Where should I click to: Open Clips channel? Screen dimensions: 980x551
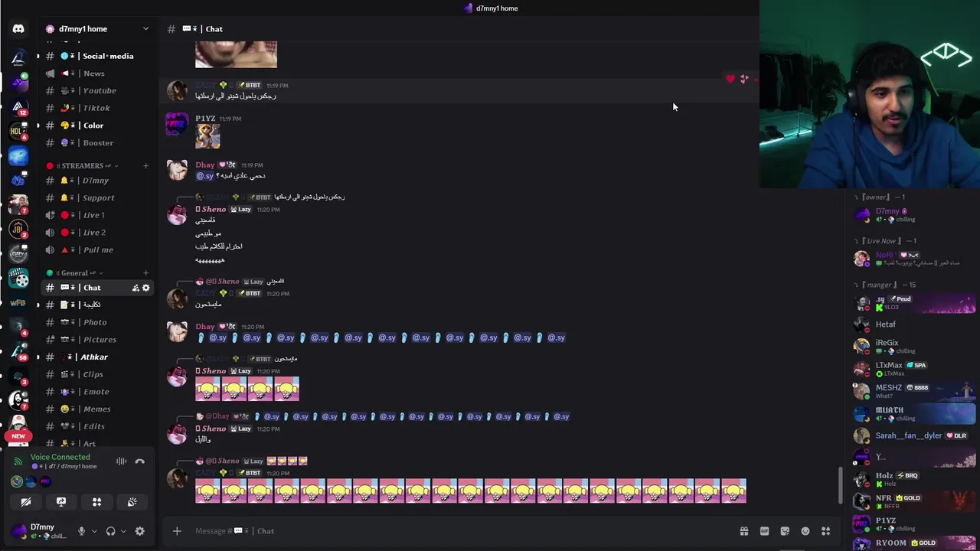(x=98, y=374)
